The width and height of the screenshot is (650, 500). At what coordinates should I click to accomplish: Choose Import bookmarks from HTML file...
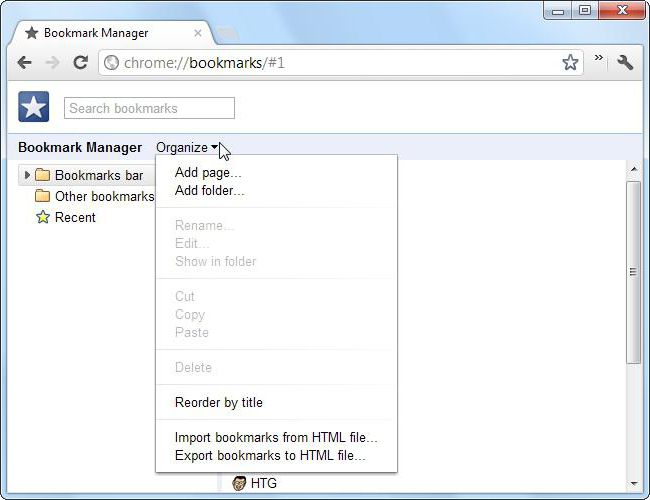[276, 437]
